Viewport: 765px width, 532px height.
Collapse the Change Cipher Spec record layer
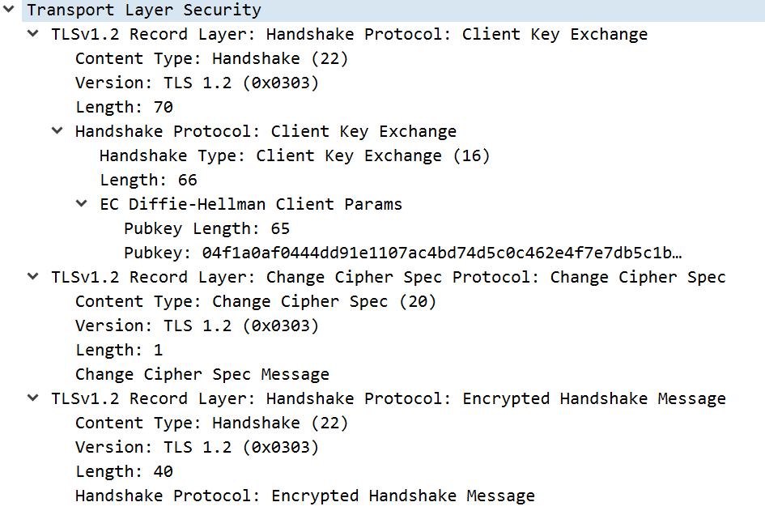click(32, 277)
